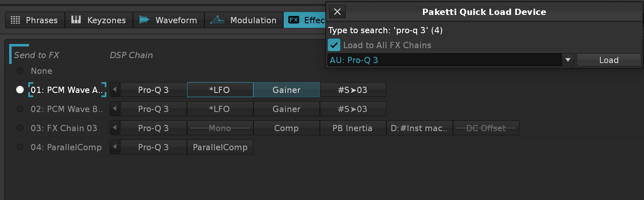
Task: Select the 02: PCM Wave B chain radio
Action: tap(20, 109)
